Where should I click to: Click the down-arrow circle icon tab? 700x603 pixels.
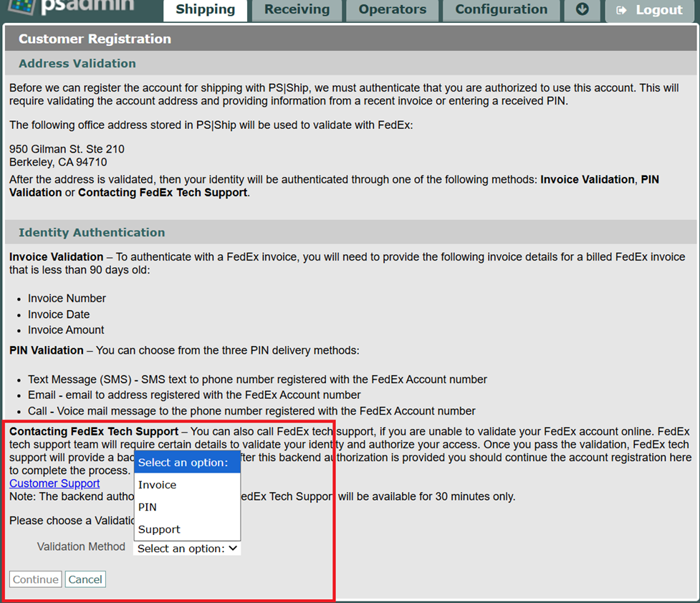(x=582, y=10)
